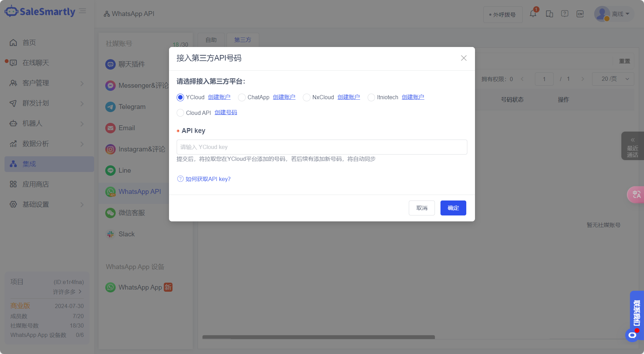Switch to the 自助 tab
644x354 pixels.
[211, 40]
